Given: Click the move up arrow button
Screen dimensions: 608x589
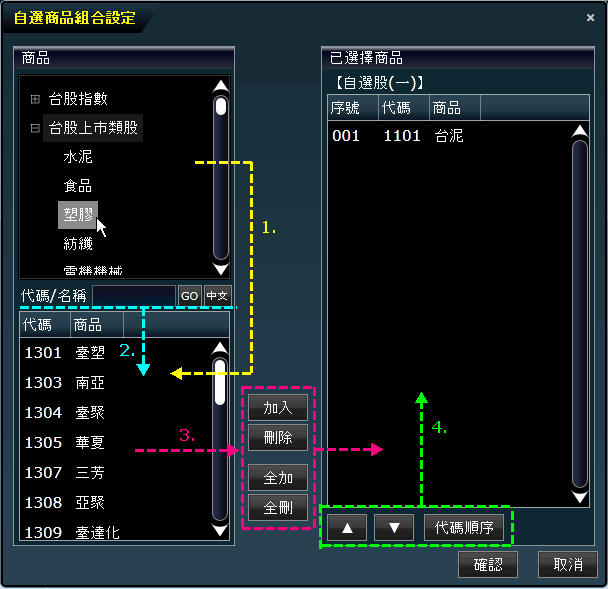Looking at the screenshot, I should (346, 528).
